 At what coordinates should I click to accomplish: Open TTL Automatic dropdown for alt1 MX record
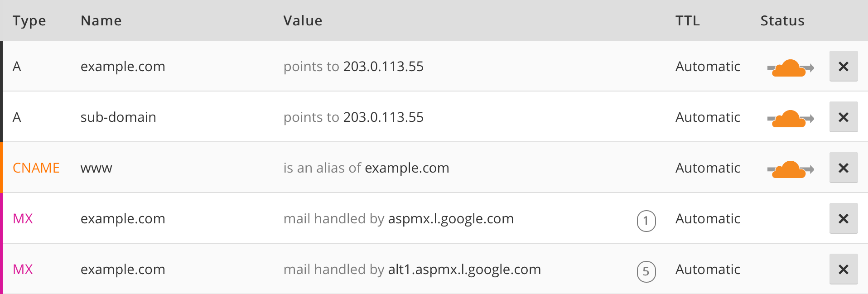pyautogui.click(x=708, y=270)
